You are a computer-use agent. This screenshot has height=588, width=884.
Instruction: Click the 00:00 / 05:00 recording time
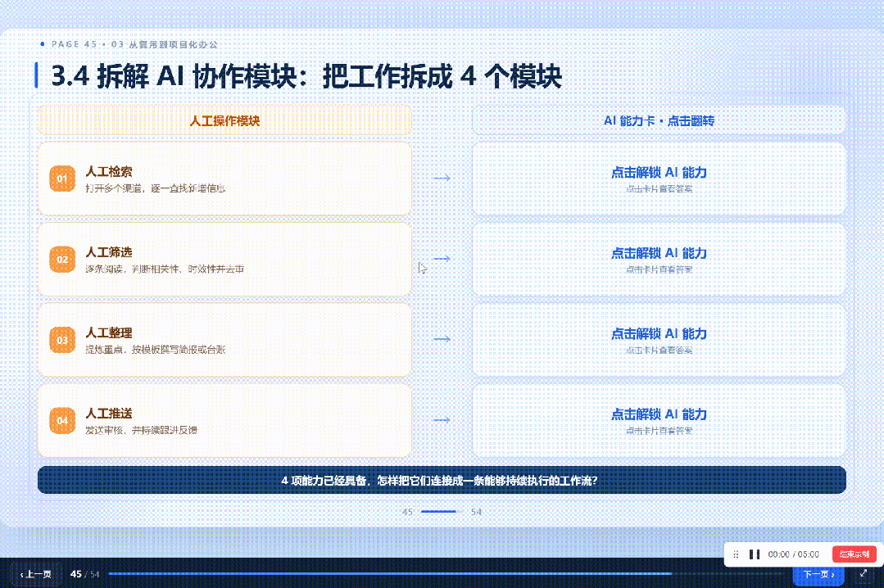coord(793,554)
